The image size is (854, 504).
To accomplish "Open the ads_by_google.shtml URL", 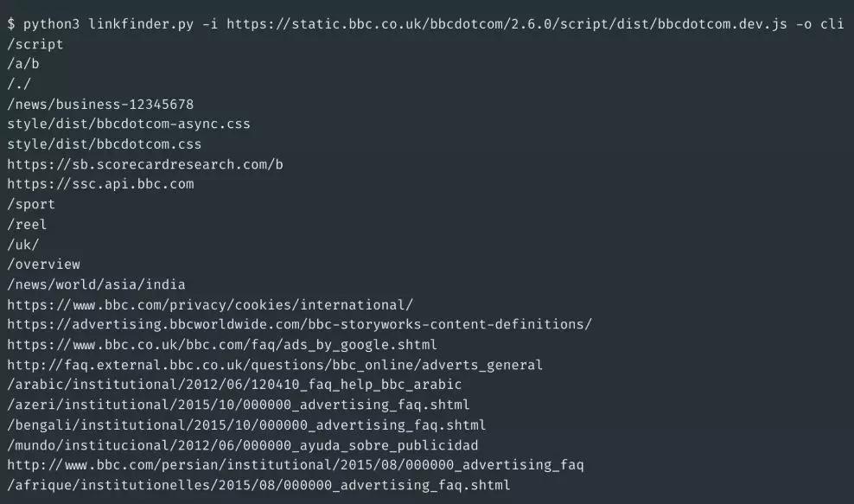I will click(x=222, y=345).
